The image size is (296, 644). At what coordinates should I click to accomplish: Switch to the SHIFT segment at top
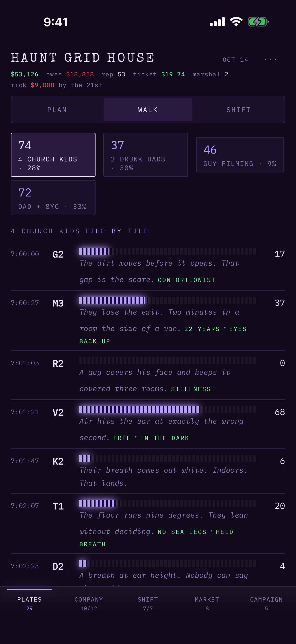point(239,110)
